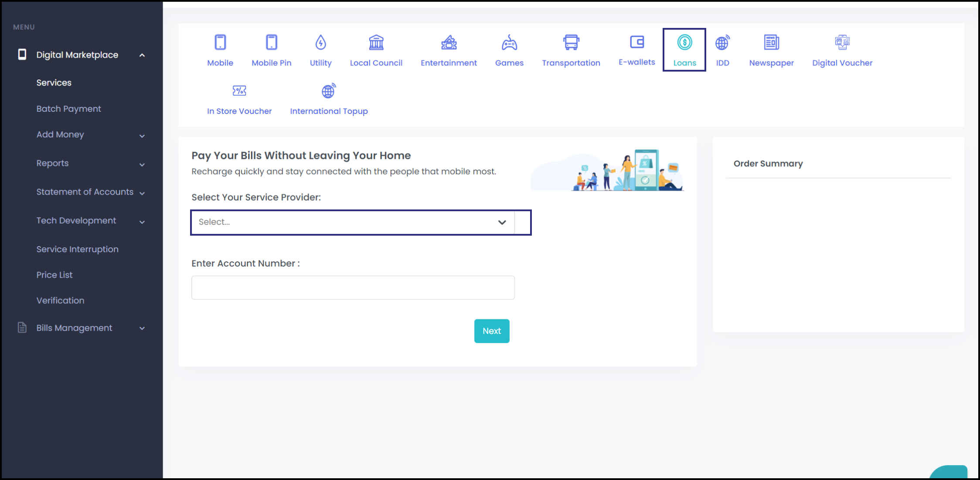This screenshot has height=480, width=980.
Task: Open the Utility droplet icon
Action: 320,43
